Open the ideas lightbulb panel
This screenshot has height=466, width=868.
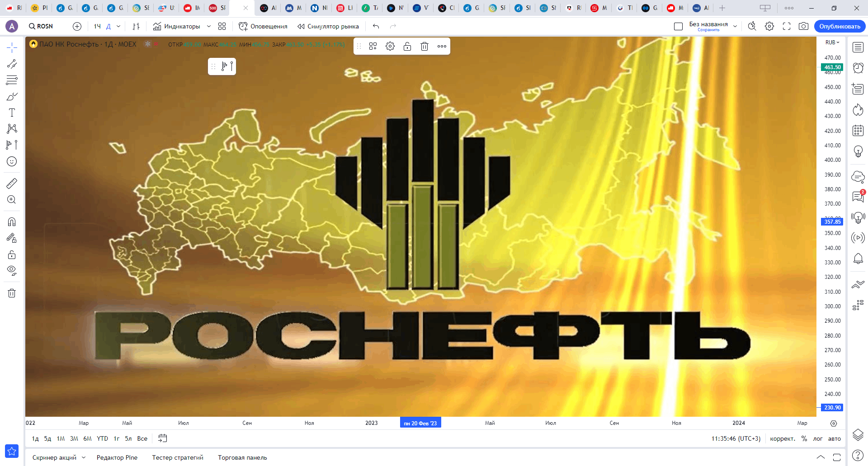858,151
